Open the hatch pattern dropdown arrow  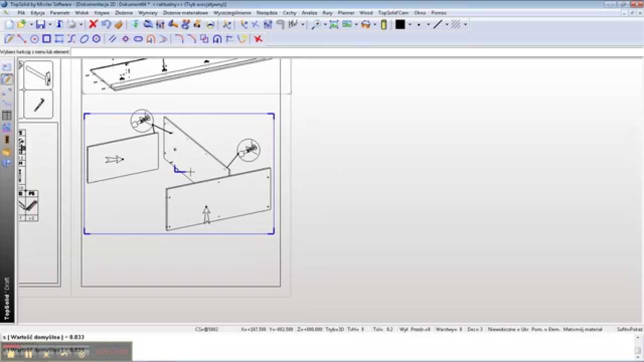click(465, 24)
